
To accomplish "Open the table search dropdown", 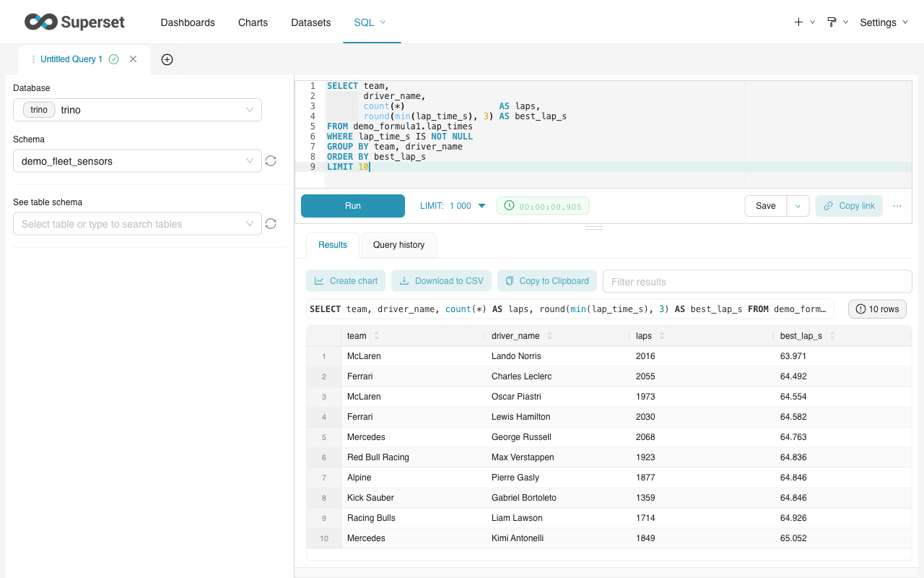I will pyautogui.click(x=137, y=224).
